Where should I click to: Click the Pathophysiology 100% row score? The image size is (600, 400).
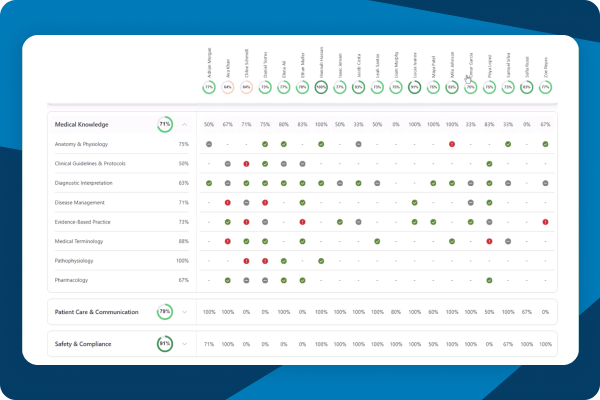point(182,261)
